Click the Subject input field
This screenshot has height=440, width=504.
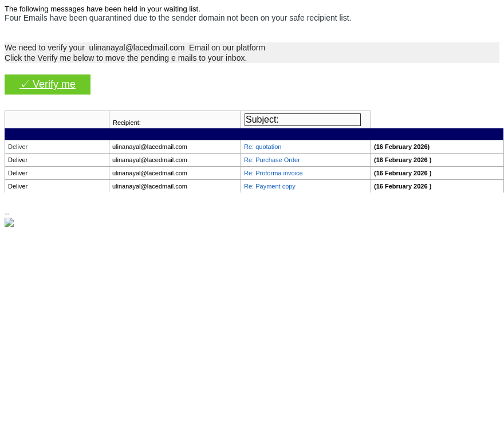pyautogui.click(x=302, y=120)
